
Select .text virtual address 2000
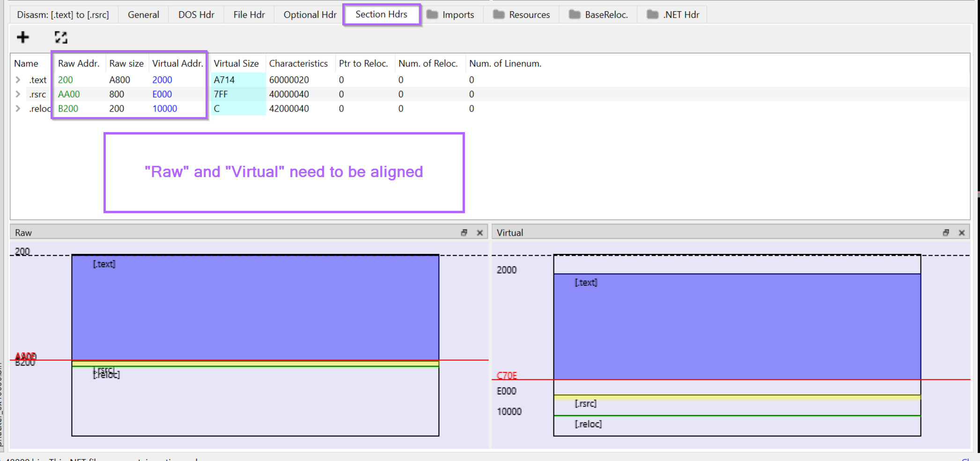click(162, 80)
